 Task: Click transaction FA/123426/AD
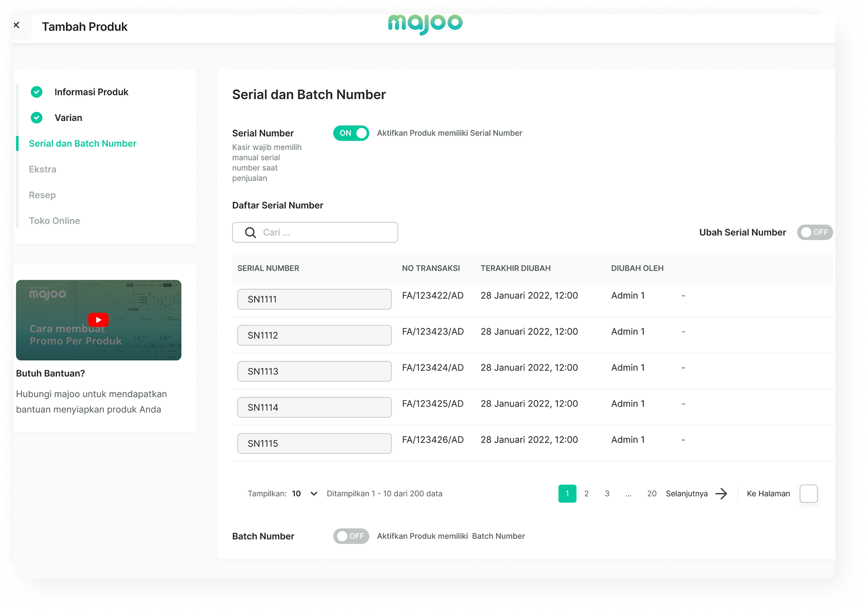[433, 440]
